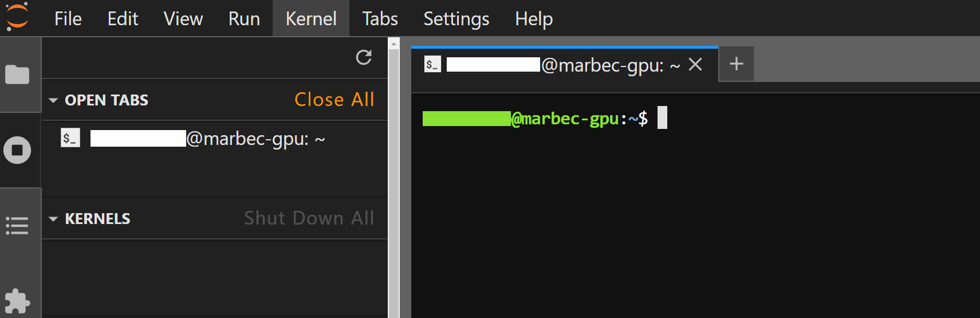This screenshot has width=980, height=318.
Task: Click Shut Down All kernels button
Action: [309, 218]
